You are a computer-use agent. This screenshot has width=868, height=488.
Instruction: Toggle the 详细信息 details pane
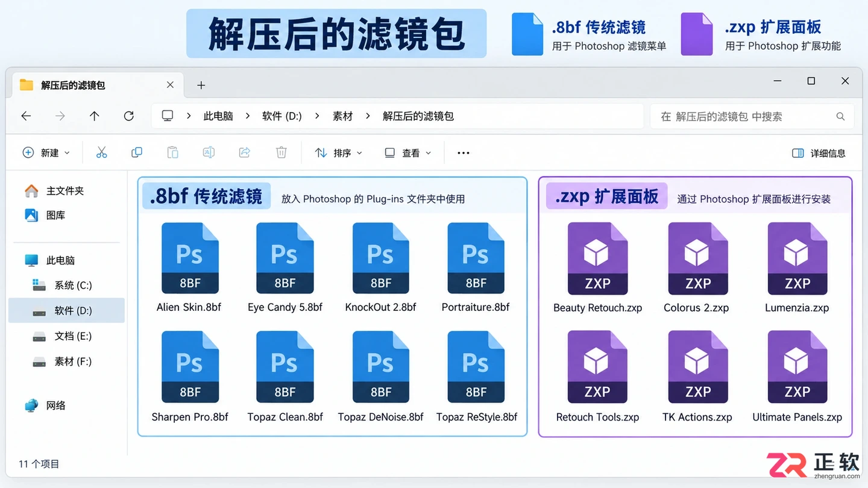tap(819, 153)
